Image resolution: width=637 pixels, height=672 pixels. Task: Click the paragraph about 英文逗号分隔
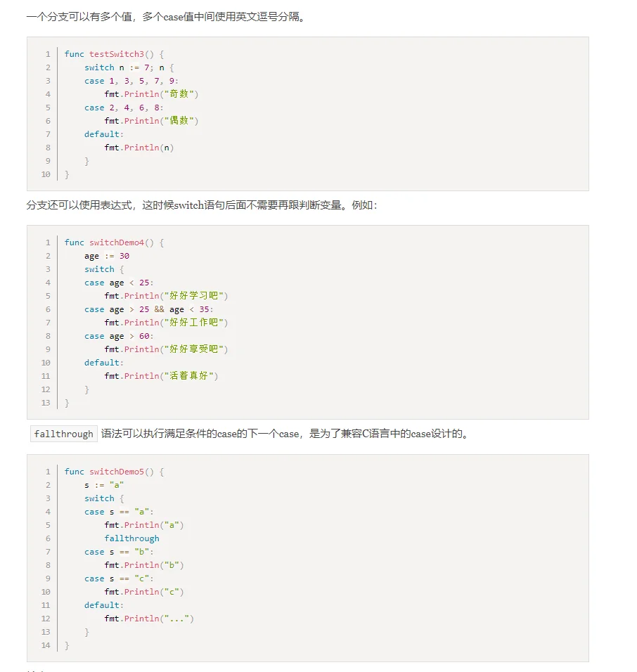[x=167, y=17]
